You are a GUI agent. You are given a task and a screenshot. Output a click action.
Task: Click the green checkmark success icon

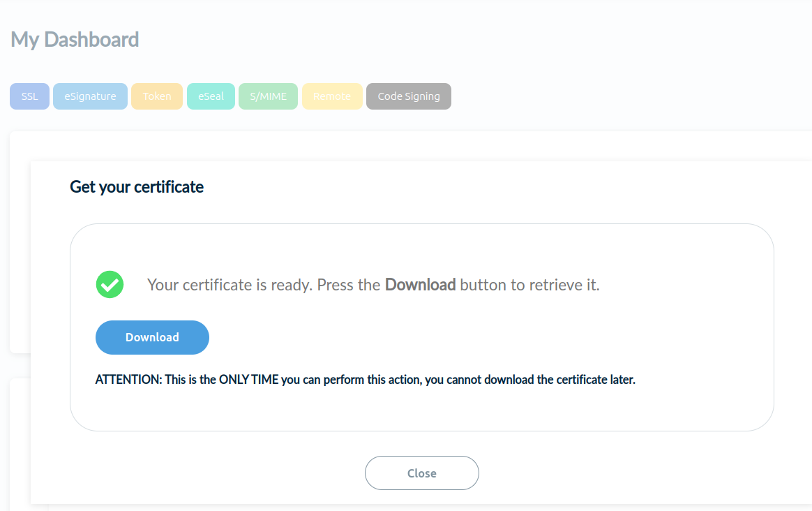110,285
